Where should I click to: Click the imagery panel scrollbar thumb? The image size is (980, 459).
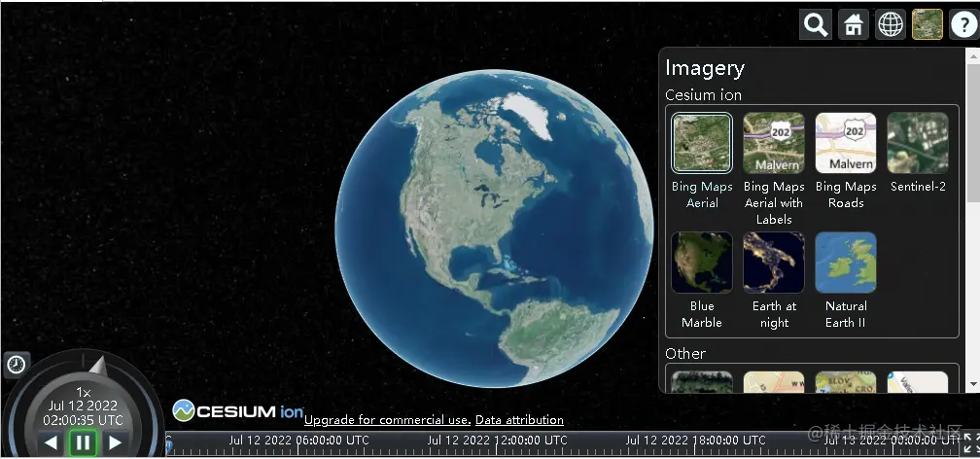tap(973, 131)
